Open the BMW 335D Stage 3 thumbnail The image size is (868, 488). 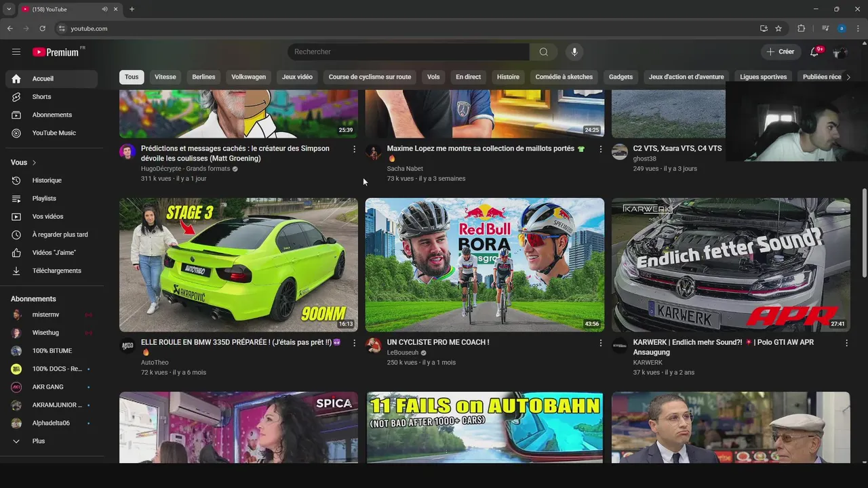click(x=239, y=265)
